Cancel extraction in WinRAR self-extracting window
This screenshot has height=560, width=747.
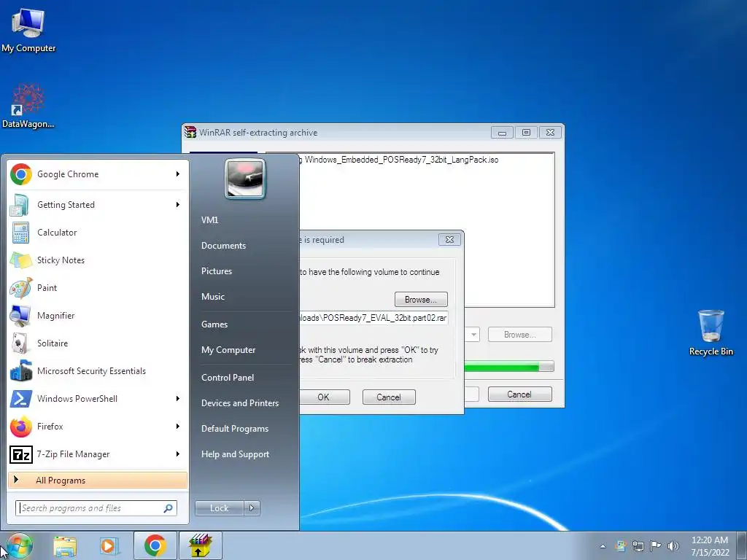coord(519,394)
